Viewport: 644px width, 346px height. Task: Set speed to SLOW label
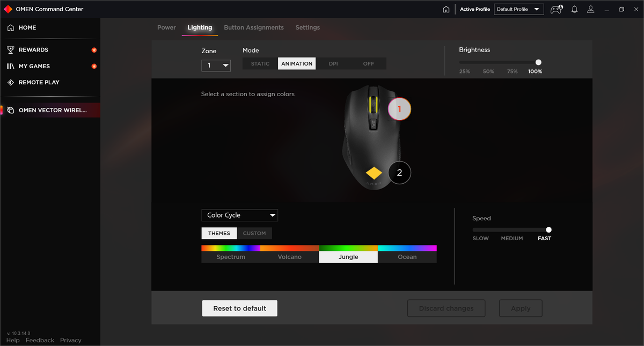pyautogui.click(x=481, y=238)
